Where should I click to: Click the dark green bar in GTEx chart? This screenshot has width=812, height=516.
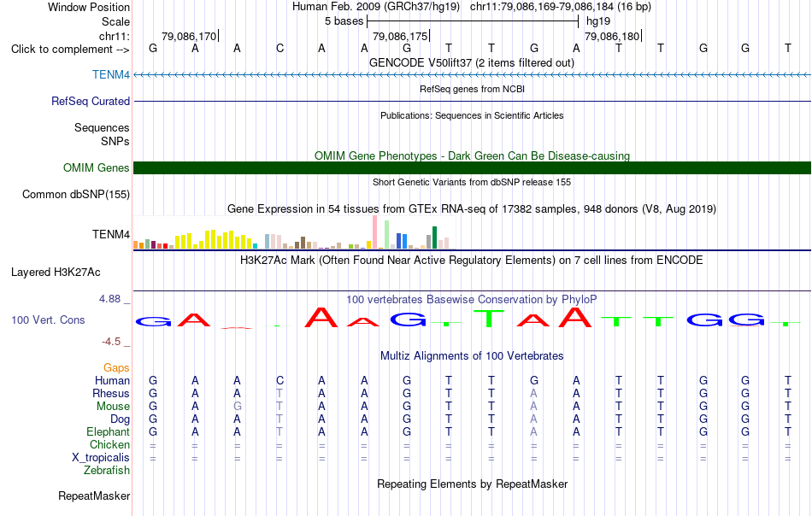435,238
